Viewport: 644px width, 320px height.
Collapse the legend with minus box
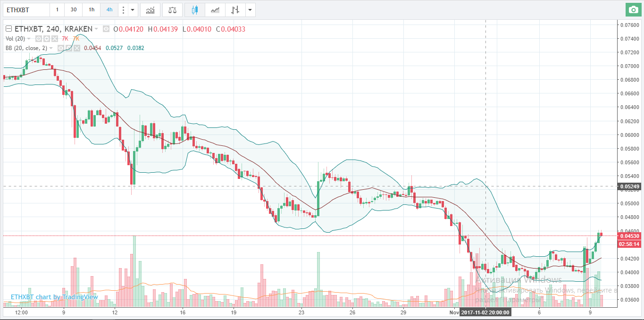coord(8,29)
